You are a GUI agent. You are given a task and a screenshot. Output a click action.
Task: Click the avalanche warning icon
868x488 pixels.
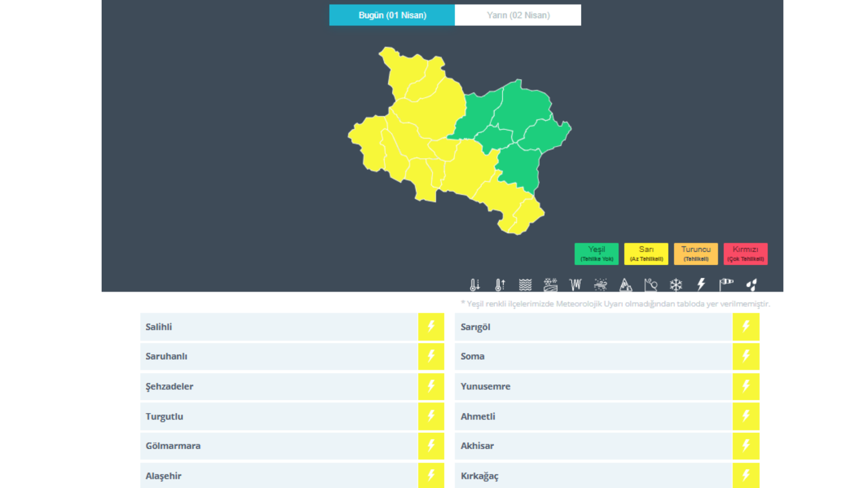pos(626,285)
